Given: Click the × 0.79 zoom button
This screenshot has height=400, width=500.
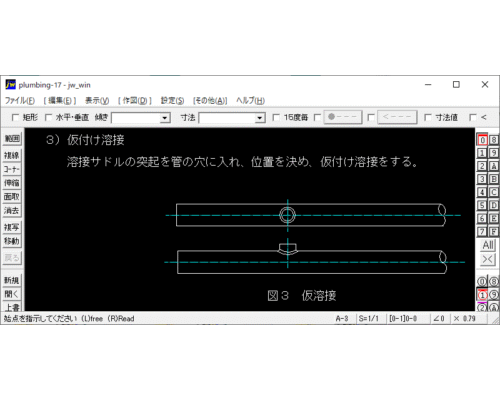Looking at the screenshot, I should [465, 319].
